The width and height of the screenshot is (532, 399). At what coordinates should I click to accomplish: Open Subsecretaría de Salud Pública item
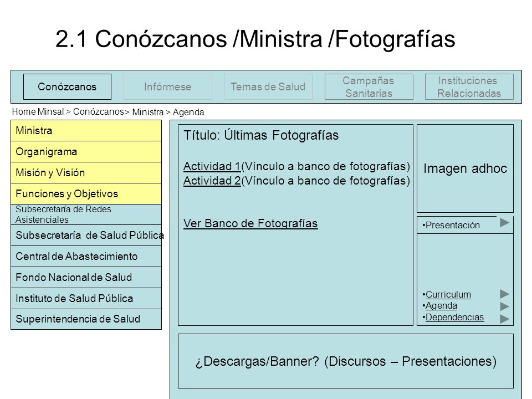click(x=86, y=235)
